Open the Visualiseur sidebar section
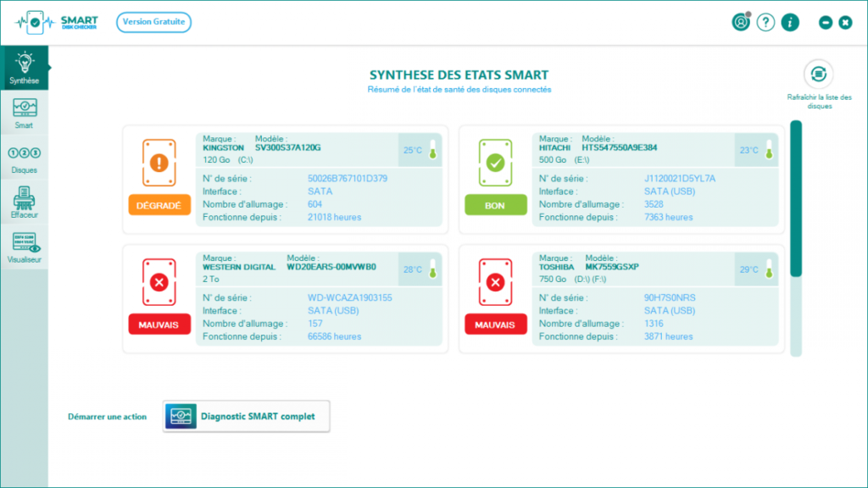Image resolution: width=868 pixels, height=488 pixels. pyautogui.click(x=25, y=247)
